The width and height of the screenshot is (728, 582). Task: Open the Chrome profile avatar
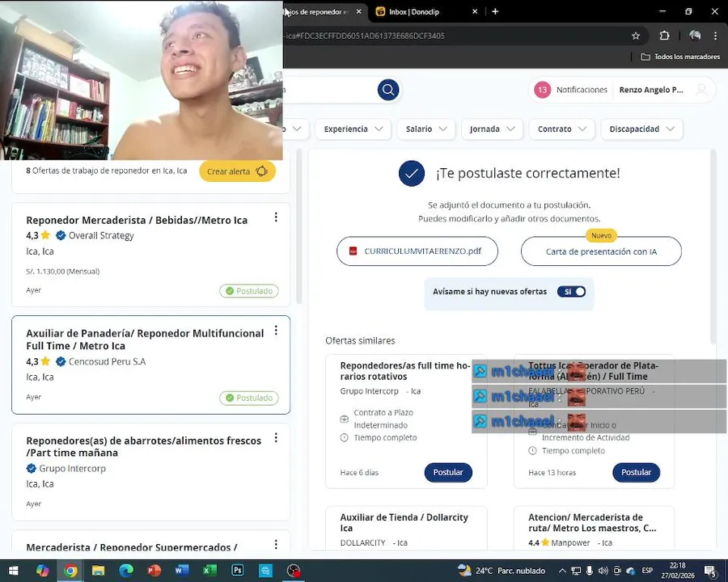pos(695,36)
